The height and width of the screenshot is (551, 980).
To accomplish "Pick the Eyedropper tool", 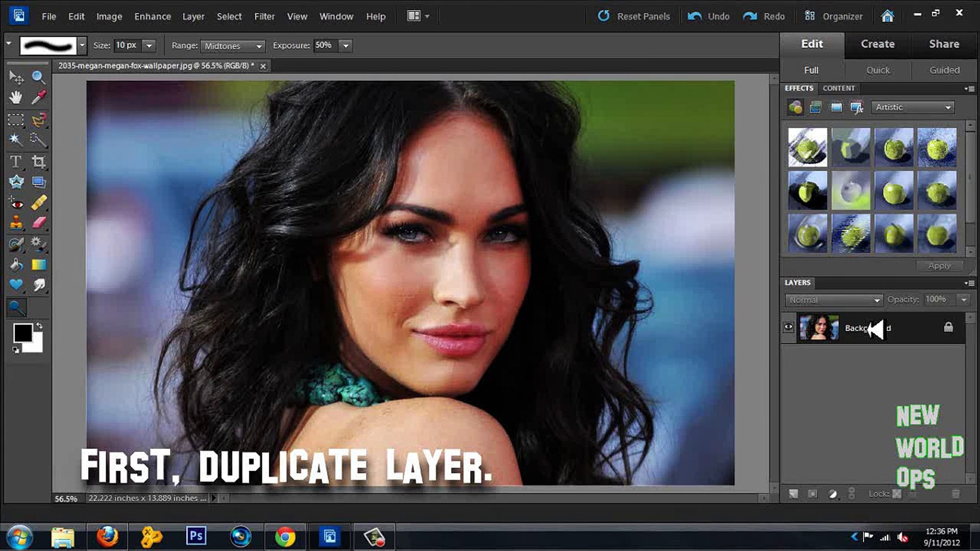I will 38,97.
